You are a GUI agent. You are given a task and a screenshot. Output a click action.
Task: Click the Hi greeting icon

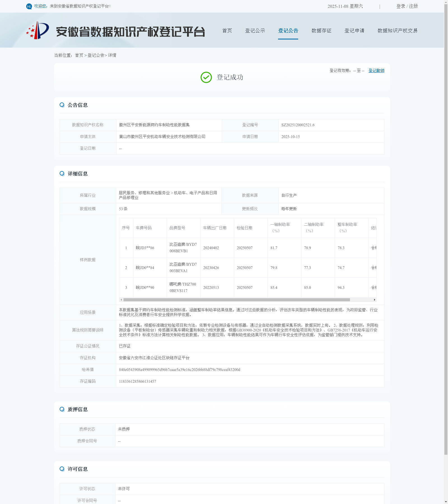(x=29, y=6)
